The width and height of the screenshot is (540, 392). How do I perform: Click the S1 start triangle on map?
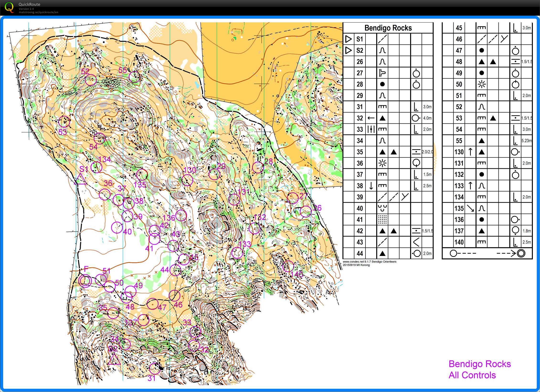80,180
